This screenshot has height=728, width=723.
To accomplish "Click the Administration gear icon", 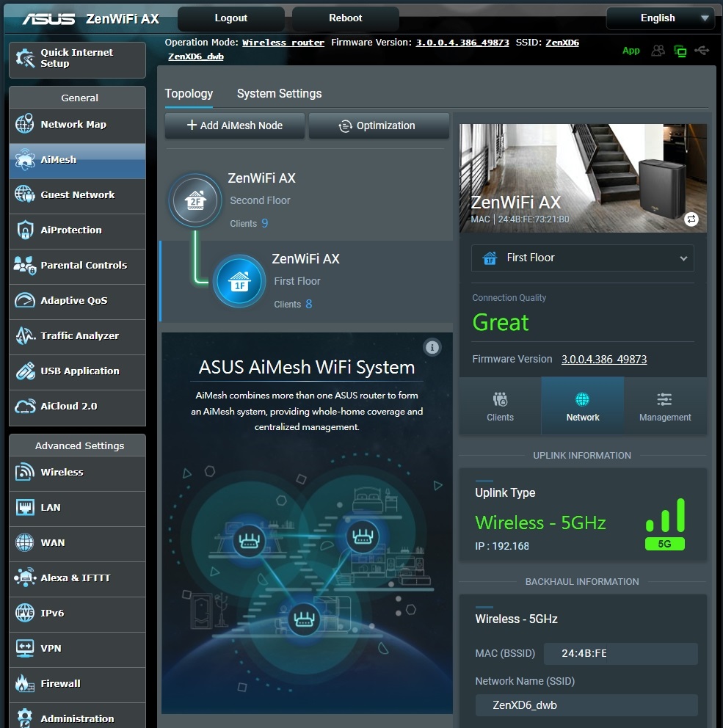I will click(25, 718).
